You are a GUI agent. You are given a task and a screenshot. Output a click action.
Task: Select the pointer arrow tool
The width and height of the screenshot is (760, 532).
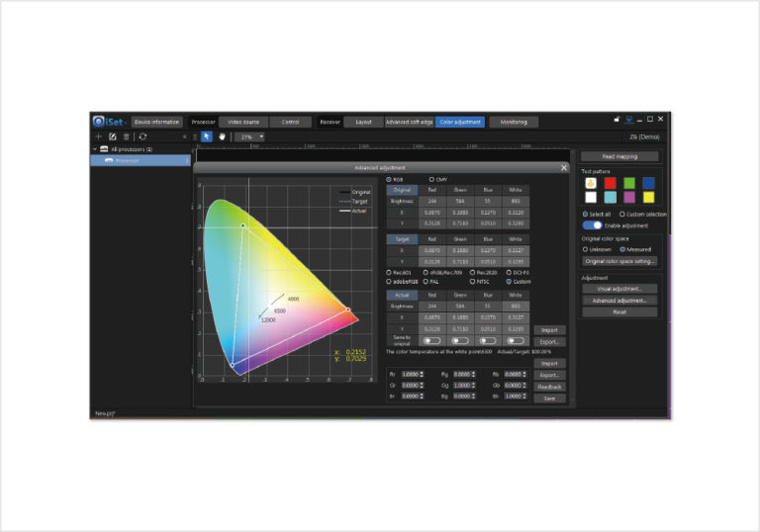pyautogui.click(x=207, y=136)
